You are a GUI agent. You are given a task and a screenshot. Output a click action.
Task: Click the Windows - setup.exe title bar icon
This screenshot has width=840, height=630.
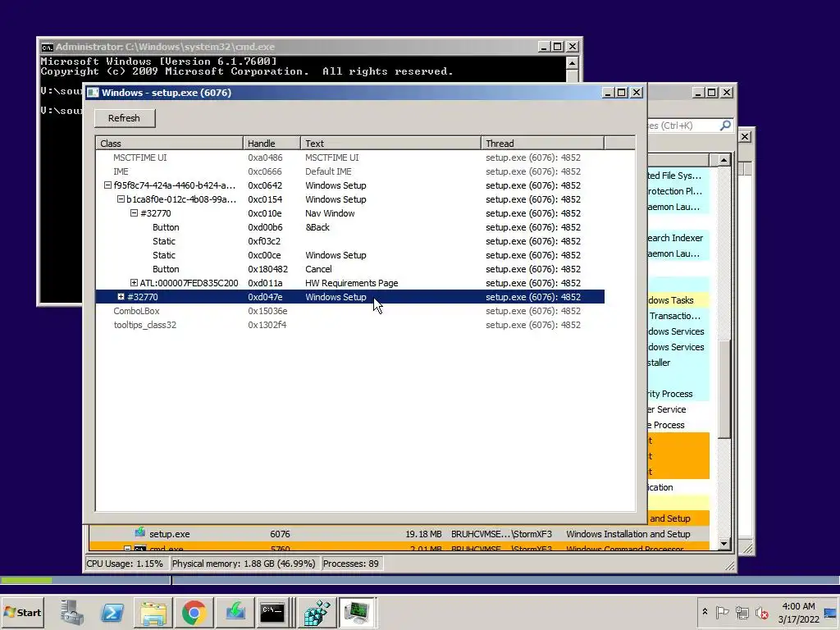pyautogui.click(x=94, y=93)
